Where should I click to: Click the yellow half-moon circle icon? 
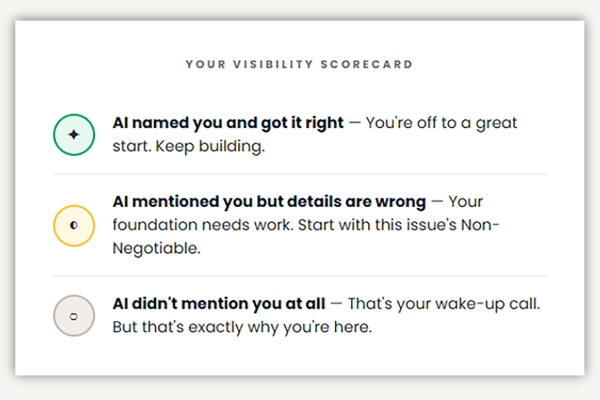(x=74, y=225)
